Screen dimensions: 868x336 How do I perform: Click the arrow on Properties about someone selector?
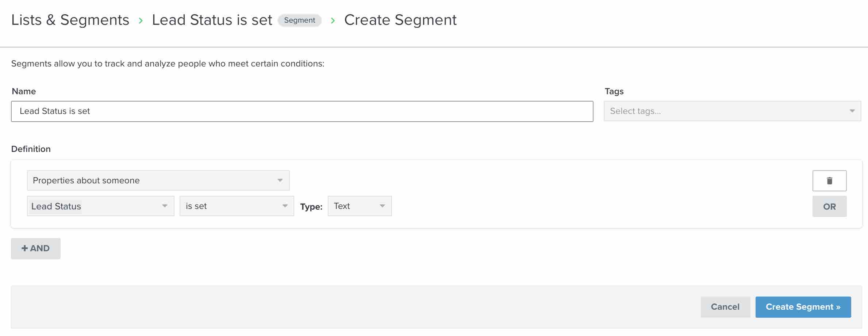(280, 180)
